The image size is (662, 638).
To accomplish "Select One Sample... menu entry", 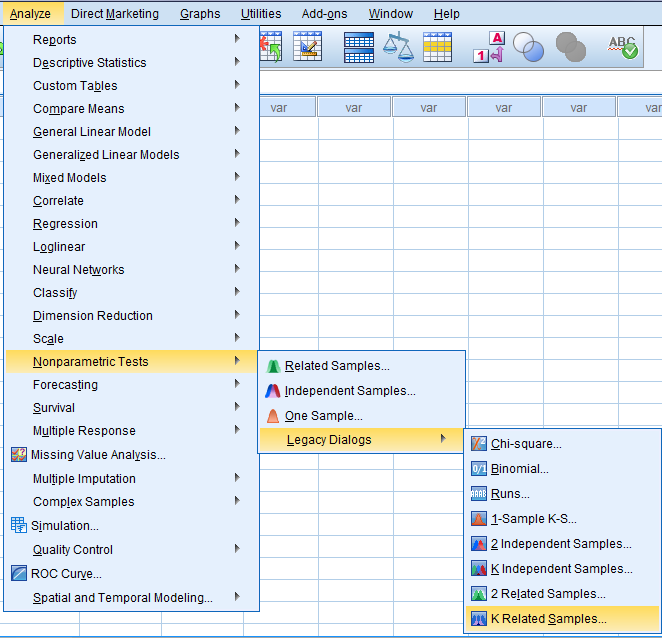I will pyautogui.click(x=361, y=416).
